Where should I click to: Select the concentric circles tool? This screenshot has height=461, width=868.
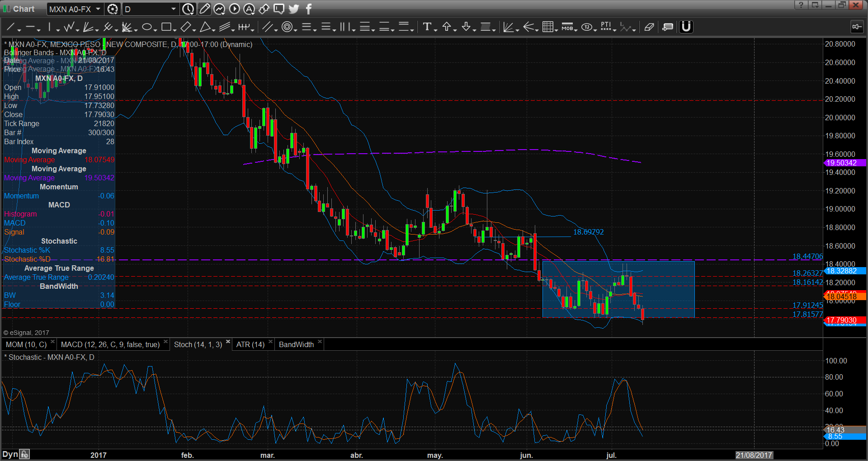coord(287,27)
